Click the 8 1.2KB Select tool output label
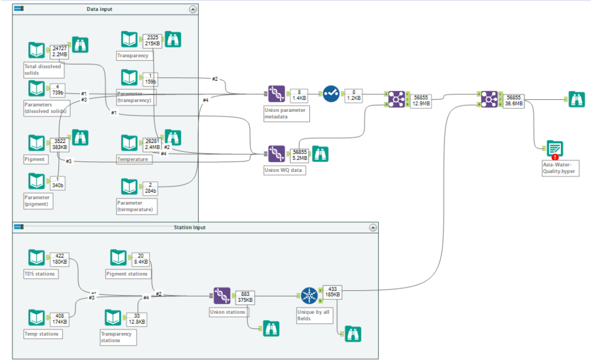The width and height of the screenshot is (591, 364). coord(354,95)
